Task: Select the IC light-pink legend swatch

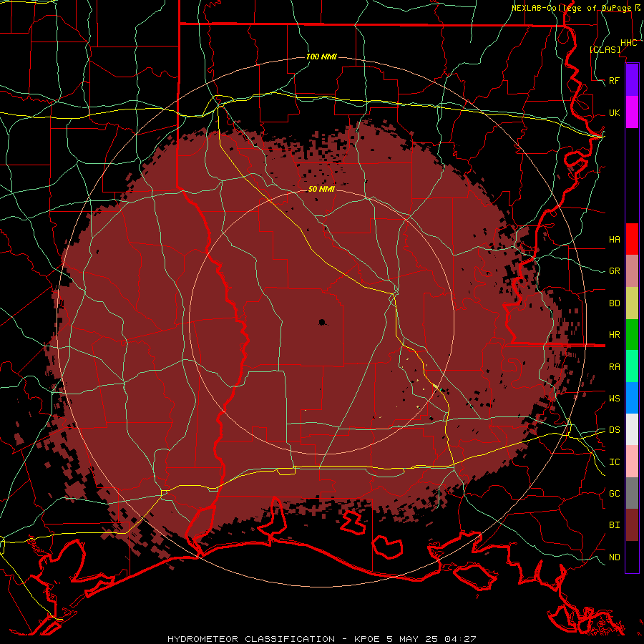Action: (632, 462)
